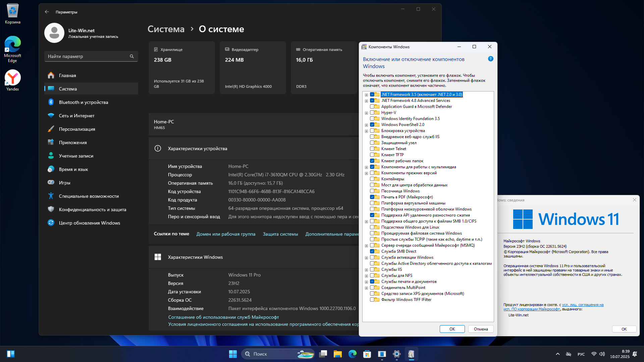Enable the Hyper-V checkbox

pyautogui.click(x=372, y=113)
